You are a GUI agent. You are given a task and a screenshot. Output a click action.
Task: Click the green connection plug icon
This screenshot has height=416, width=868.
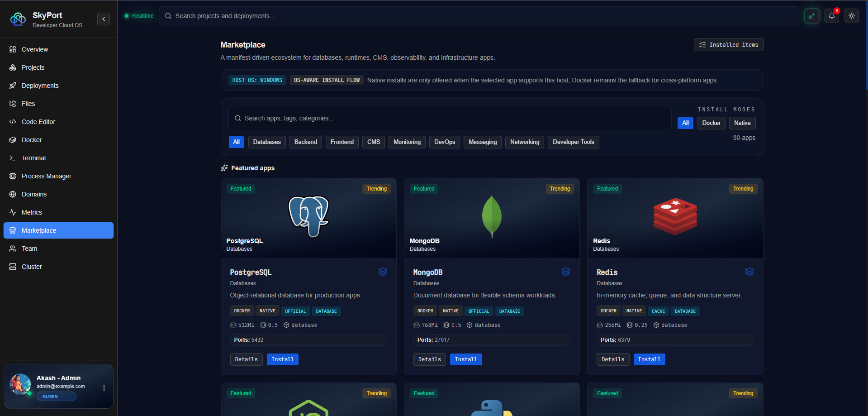(812, 16)
